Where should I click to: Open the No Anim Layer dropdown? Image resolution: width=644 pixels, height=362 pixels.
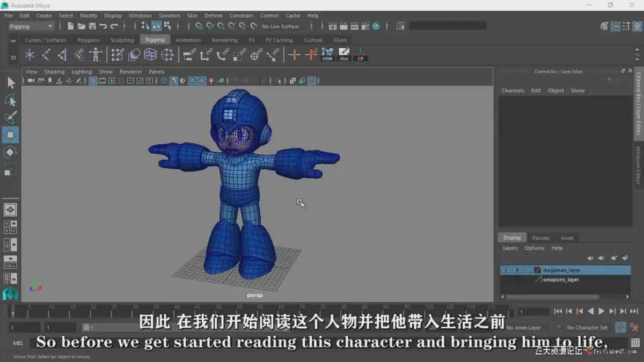click(x=524, y=328)
